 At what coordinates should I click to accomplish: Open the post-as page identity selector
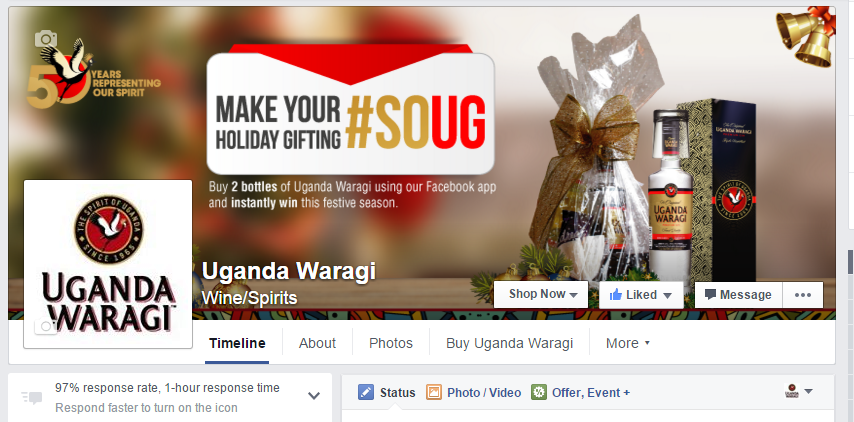(798, 391)
